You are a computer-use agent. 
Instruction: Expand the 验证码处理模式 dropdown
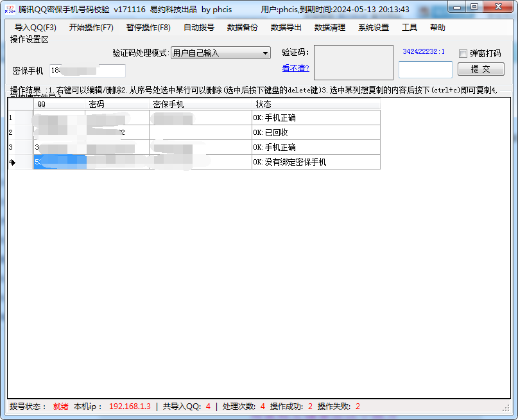(x=221, y=53)
